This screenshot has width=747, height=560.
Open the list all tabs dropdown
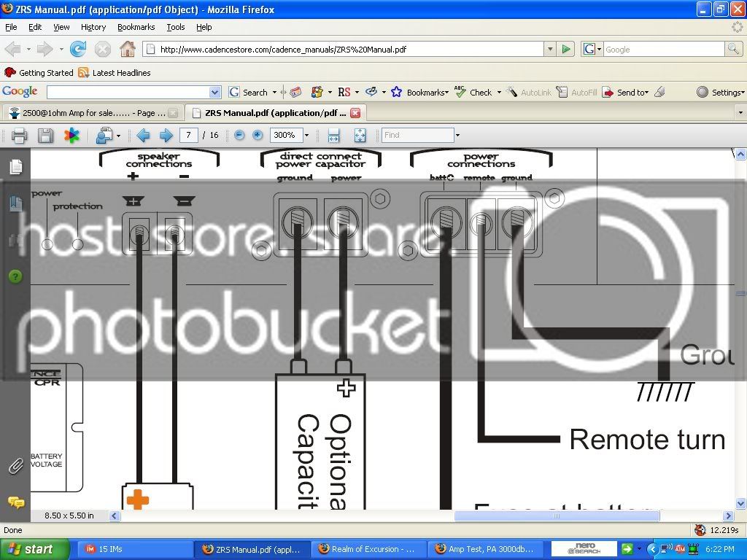(740, 113)
